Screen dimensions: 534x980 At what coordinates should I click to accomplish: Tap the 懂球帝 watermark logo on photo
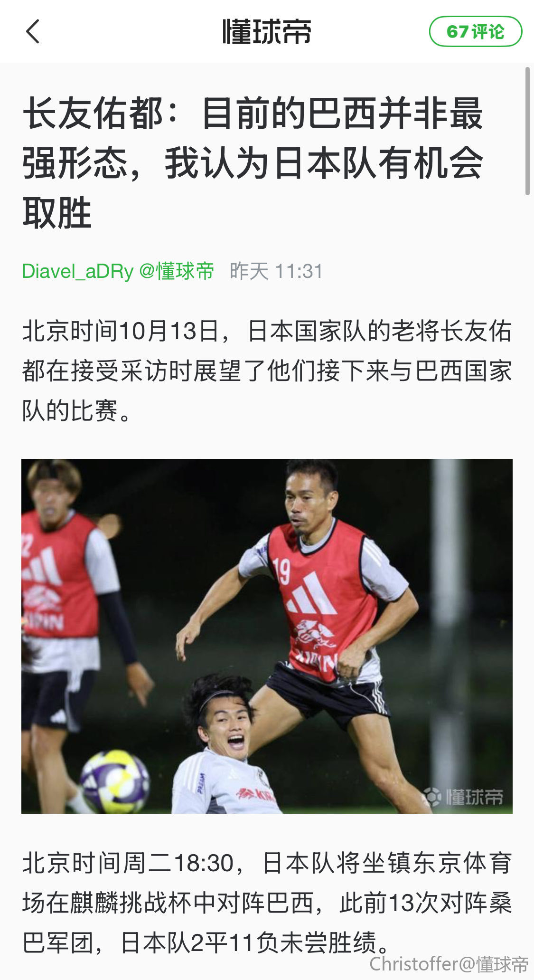point(463,796)
